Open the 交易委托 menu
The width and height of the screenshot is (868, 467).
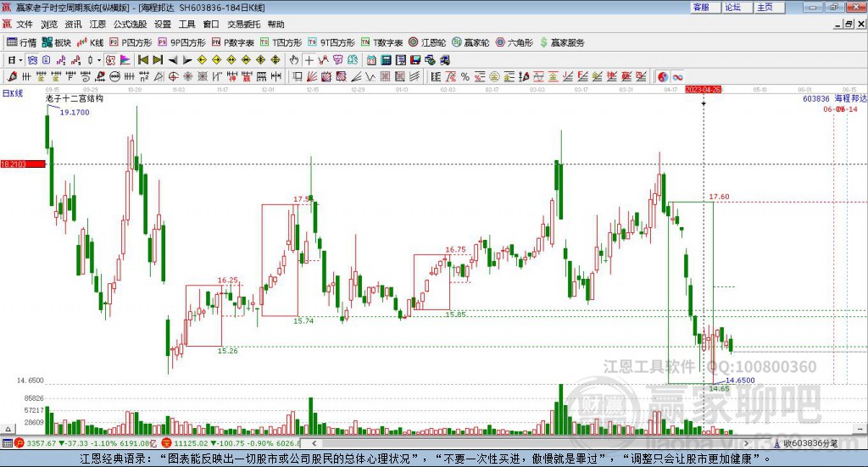pyautogui.click(x=243, y=25)
